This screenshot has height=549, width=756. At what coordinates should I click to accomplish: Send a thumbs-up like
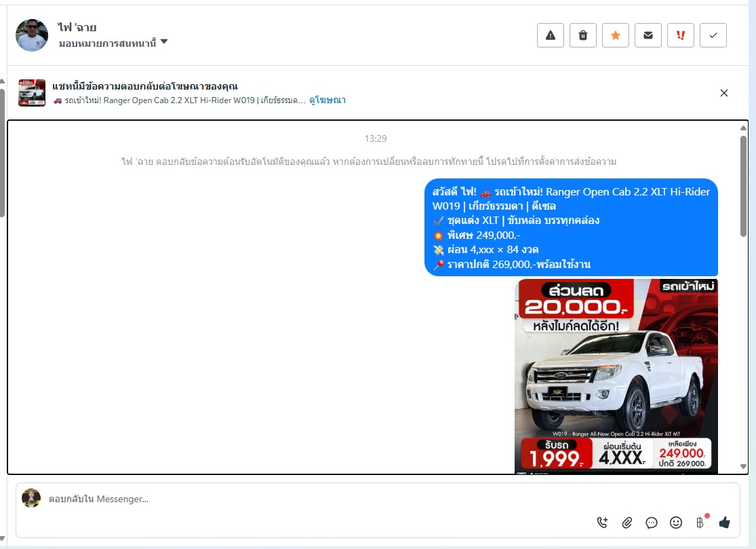(725, 523)
